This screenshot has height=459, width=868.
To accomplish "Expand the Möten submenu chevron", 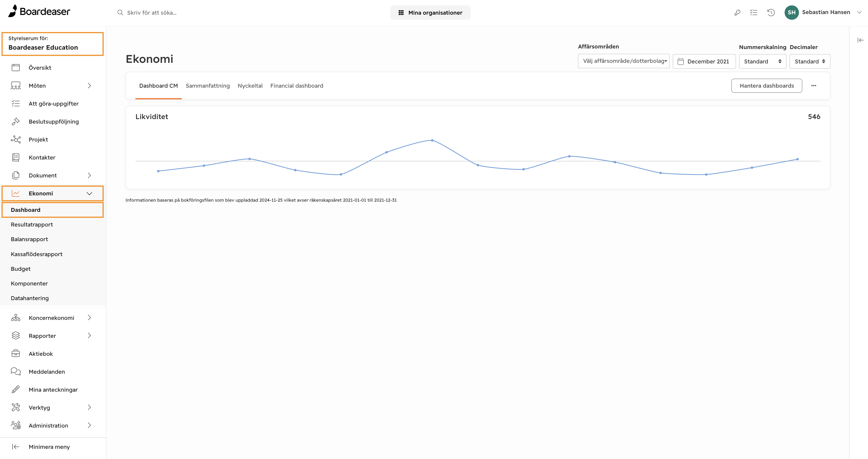I will point(89,86).
